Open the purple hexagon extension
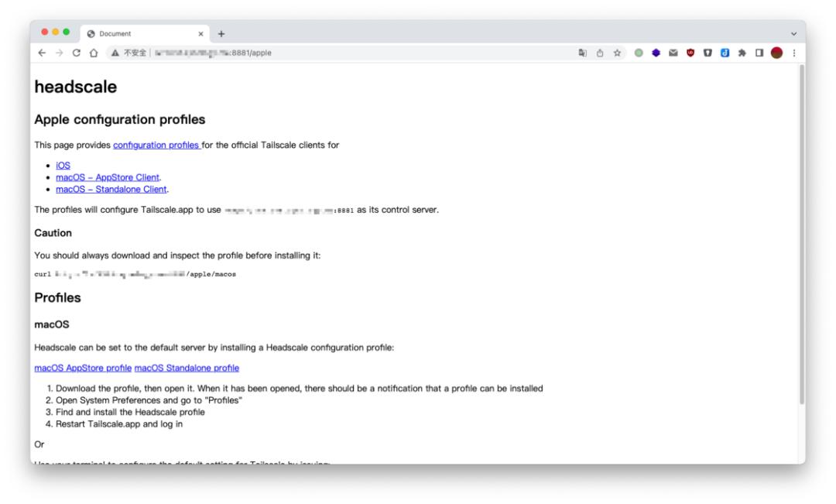 [656, 53]
